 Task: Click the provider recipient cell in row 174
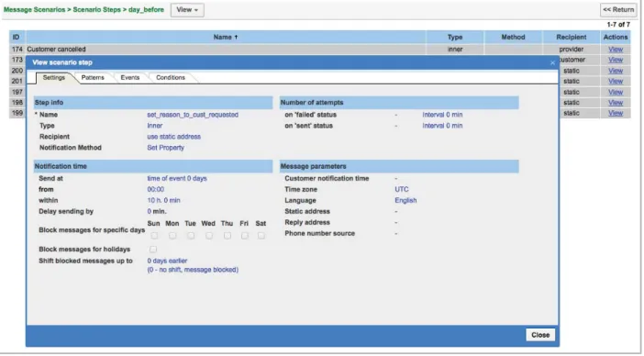coord(572,50)
